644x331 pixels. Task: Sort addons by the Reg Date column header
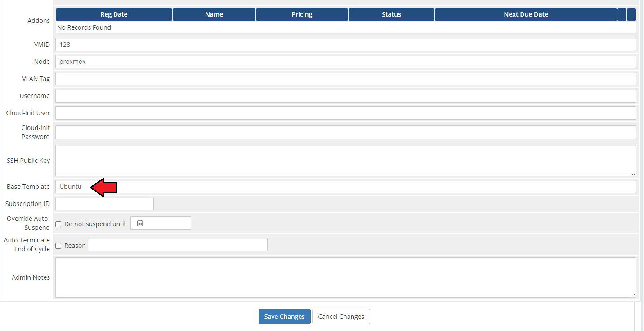click(x=114, y=14)
